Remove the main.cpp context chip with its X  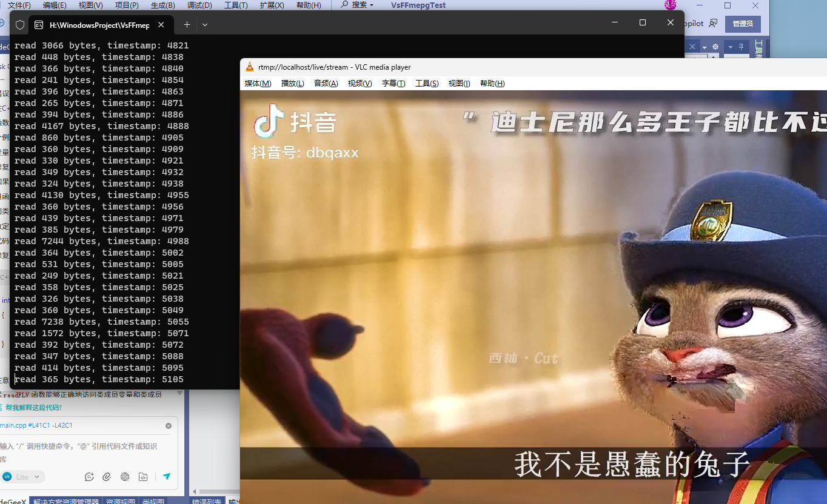169,426
